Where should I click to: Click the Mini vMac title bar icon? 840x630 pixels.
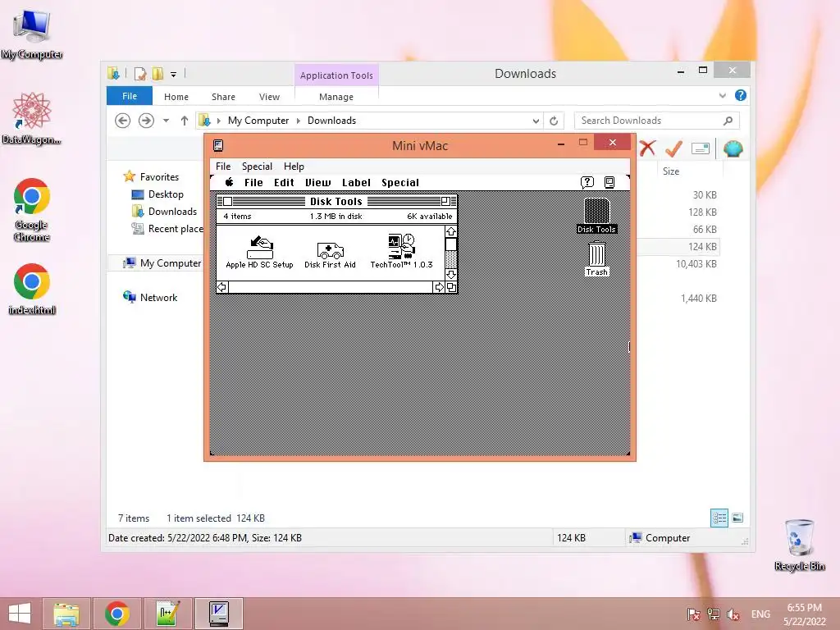(218, 145)
